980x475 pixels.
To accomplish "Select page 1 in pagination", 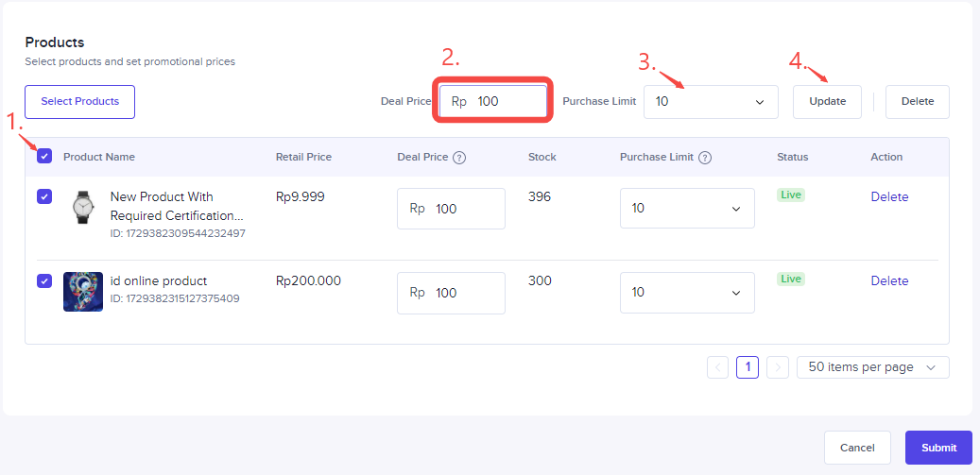I will click(748, 367).
